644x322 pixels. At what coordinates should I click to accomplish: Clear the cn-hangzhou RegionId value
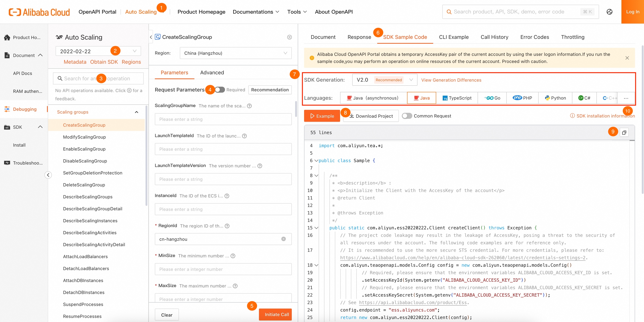pyautogui.click(x=283, y=239)
